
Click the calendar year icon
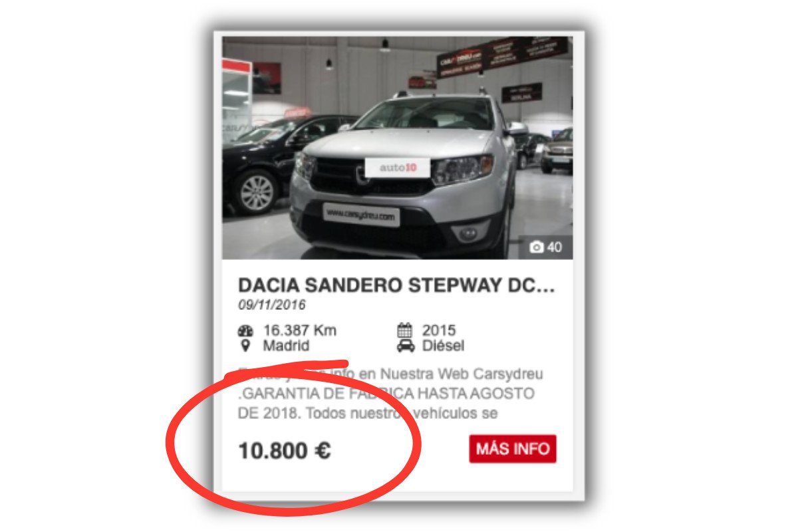(405, 330)
